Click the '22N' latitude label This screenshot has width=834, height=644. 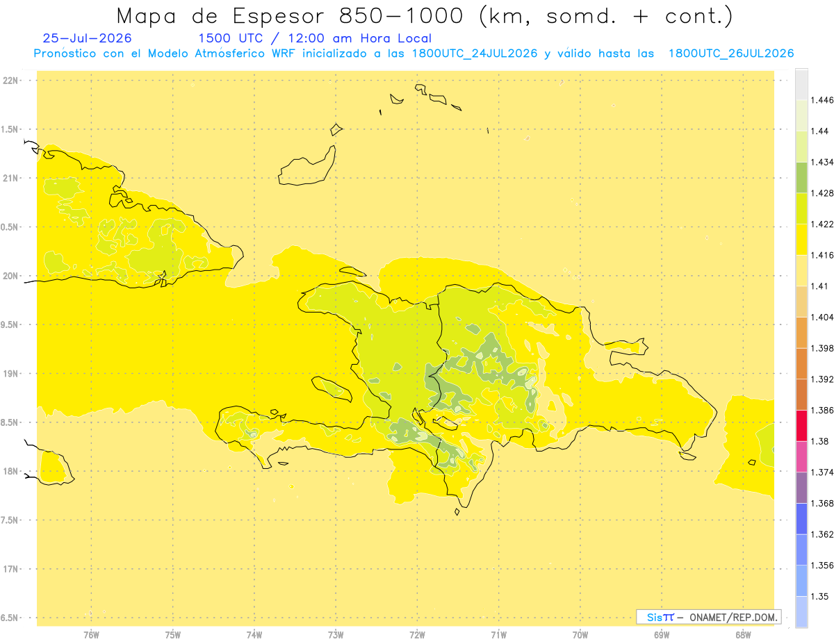(x=11, y=81)
